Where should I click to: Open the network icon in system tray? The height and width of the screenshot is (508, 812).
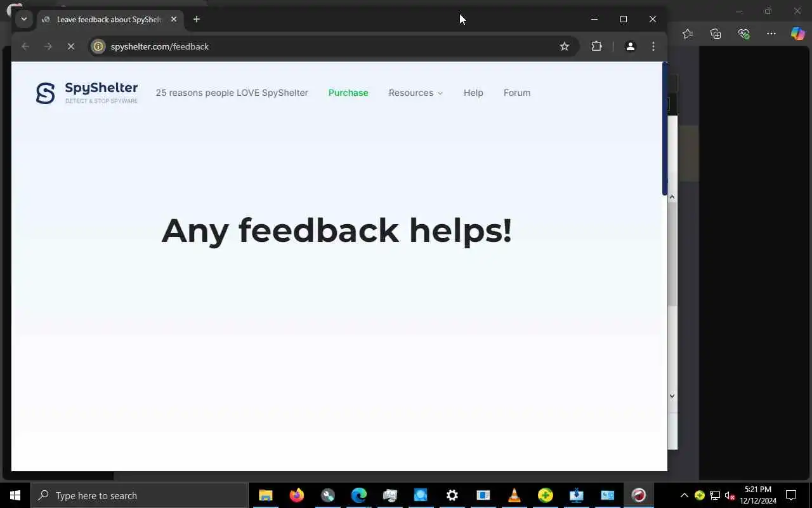tap(715, 495)
